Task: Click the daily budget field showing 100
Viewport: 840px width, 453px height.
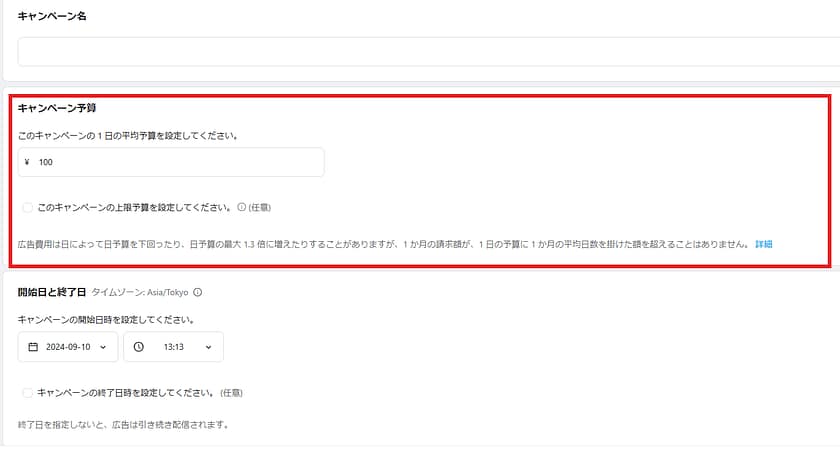Action: pyautogui.click(x=175, y=162)
